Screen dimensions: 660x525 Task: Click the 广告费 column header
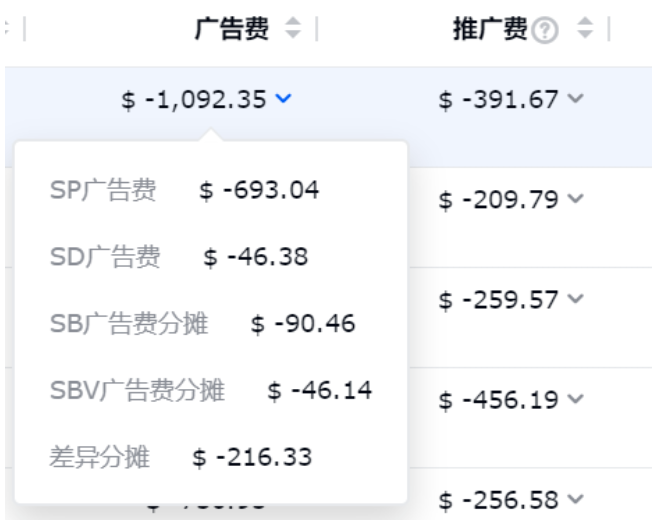click(232, 29)
